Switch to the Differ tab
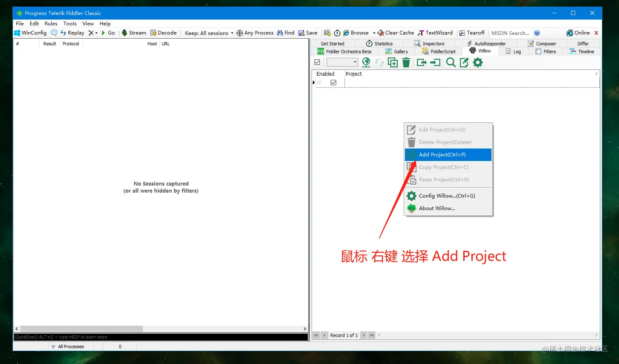 (583, 44)
